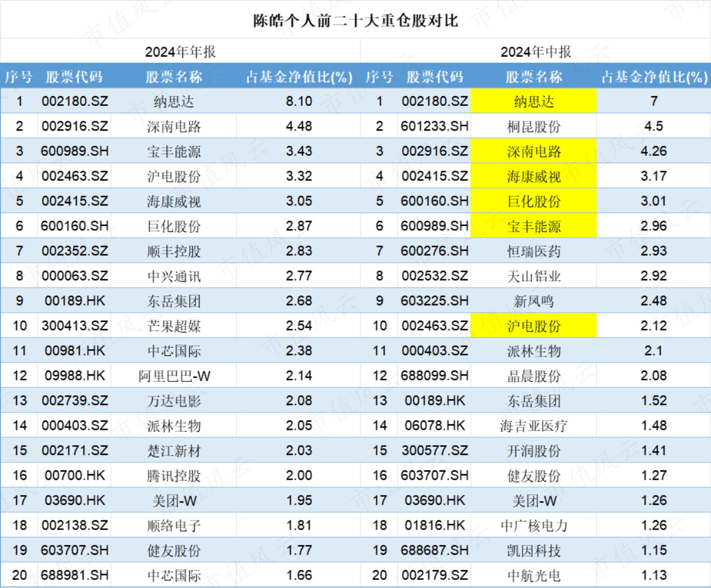Screen dimensions: 711x588
Task: Select stock code 002739.SZ
Action: click(75, 400)
